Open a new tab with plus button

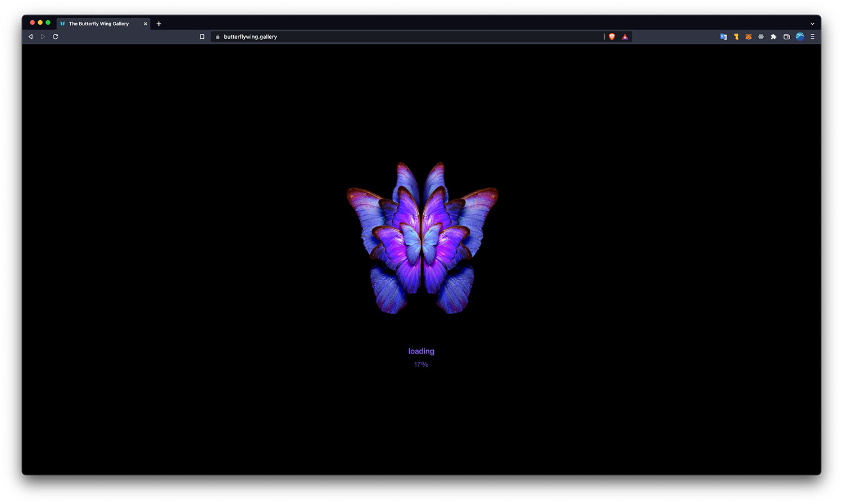(159, 24)
